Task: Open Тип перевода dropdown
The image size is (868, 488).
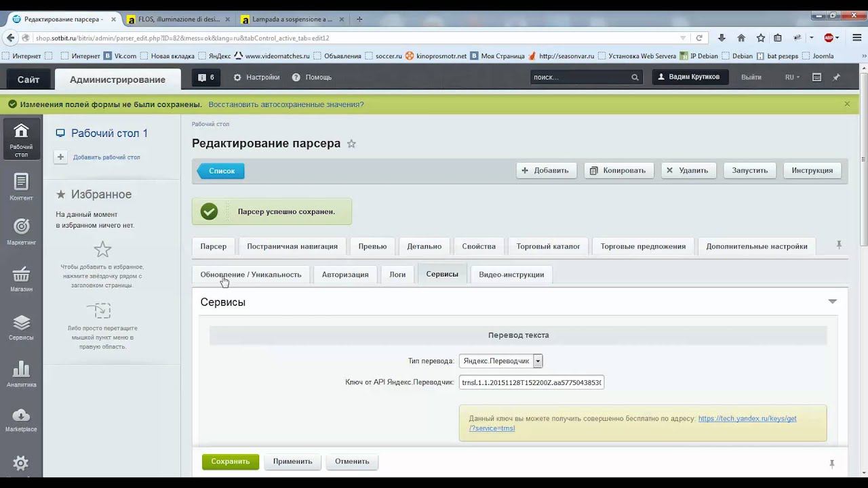Action: 500,361
